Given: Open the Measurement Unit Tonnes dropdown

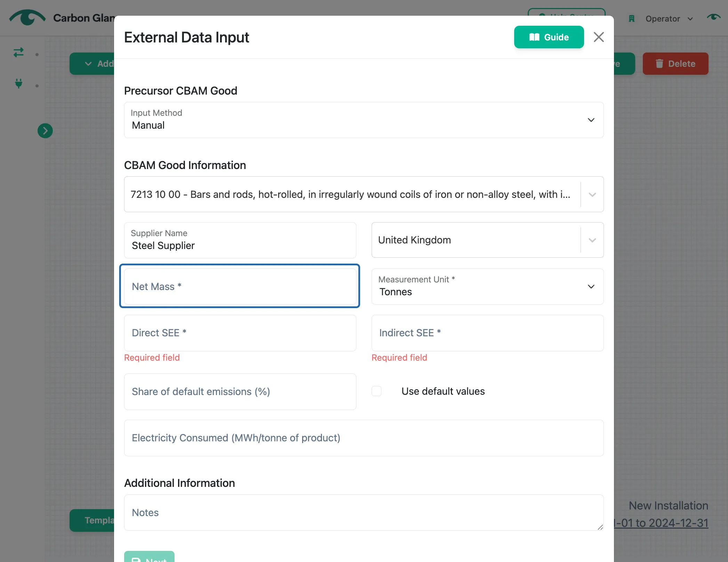Looking at the screenshot, I should pyautogui.click(x=487, y=287).
